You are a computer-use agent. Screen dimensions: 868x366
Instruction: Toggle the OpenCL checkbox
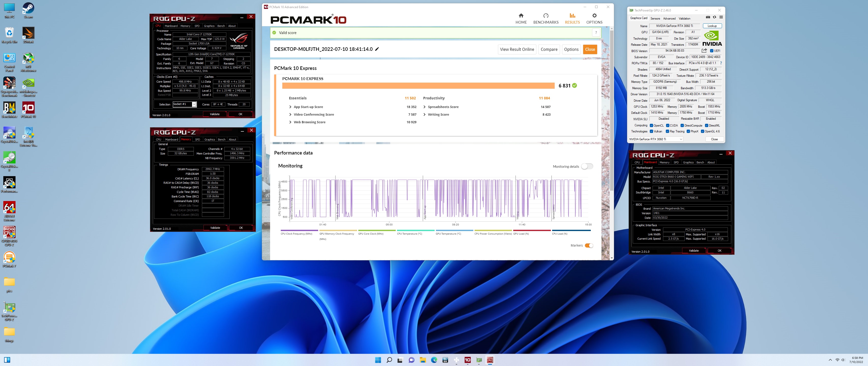651,125
